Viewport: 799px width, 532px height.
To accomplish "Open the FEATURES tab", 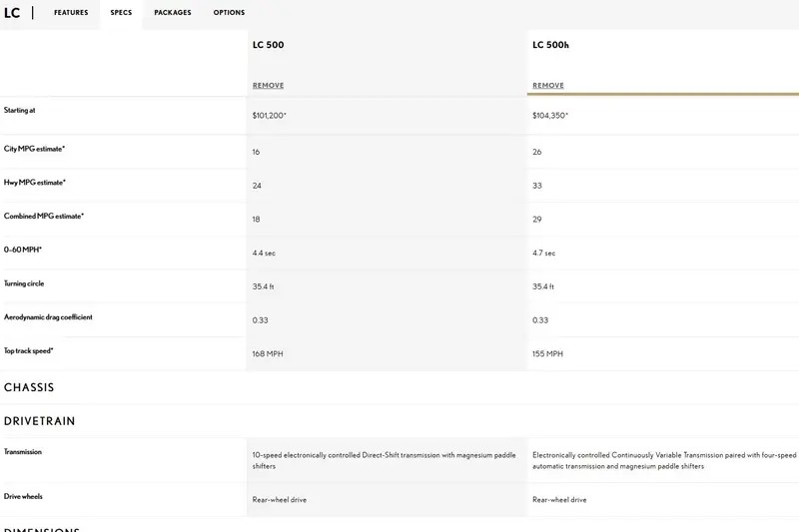I will pyautogui.click(x=71, y=12).
